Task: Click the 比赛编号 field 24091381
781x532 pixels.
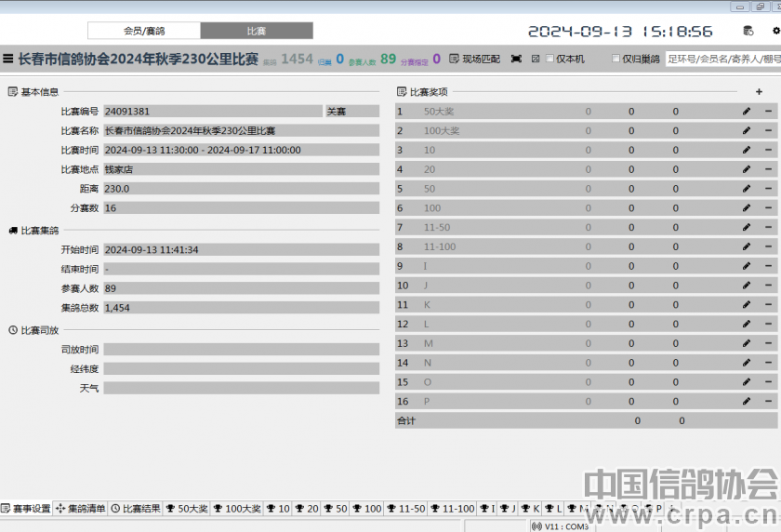Action: [213, 111]
